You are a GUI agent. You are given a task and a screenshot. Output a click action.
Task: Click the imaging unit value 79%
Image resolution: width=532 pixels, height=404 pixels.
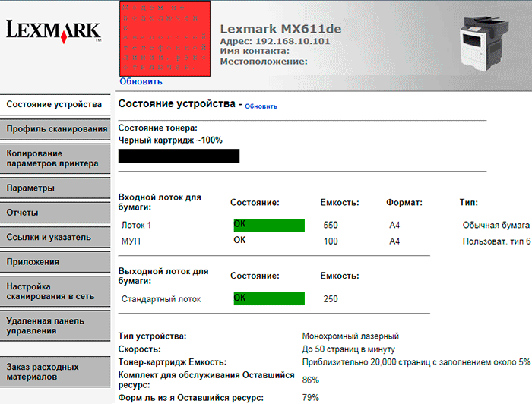click(310, 398)
